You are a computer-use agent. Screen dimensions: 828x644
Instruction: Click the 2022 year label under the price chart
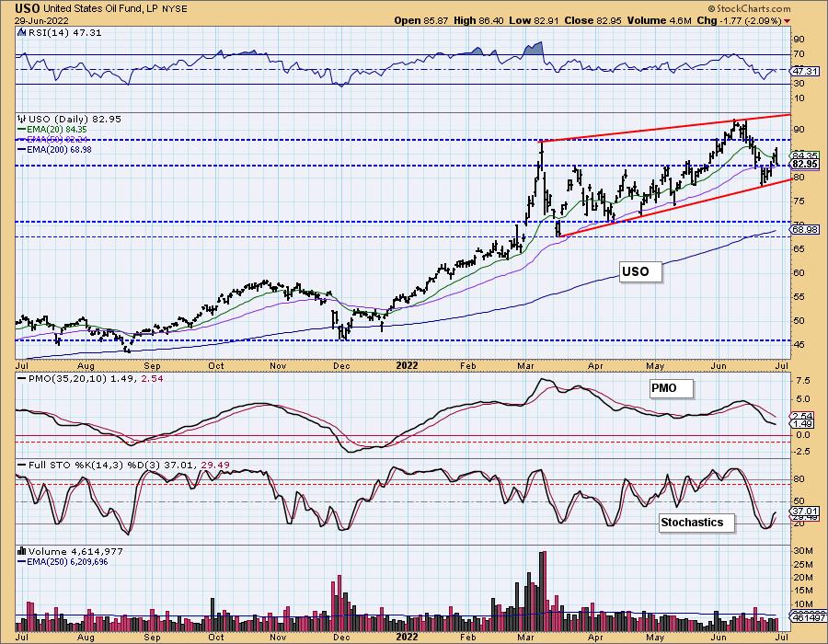pyautogui.click(x=407, y=365)
